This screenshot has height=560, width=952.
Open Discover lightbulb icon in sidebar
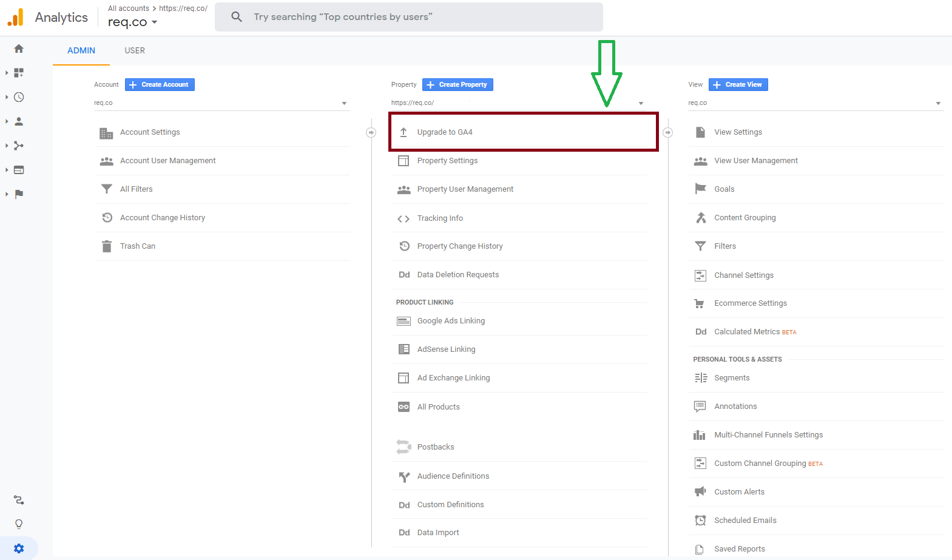19,524
